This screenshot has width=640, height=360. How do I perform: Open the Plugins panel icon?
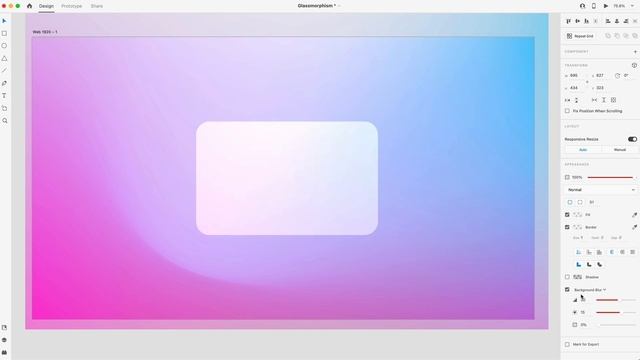coord(4,352)
